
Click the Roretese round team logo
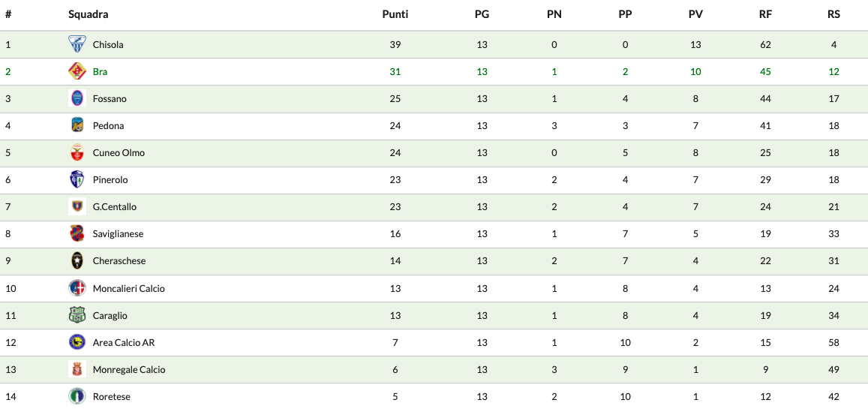(77, 395)
